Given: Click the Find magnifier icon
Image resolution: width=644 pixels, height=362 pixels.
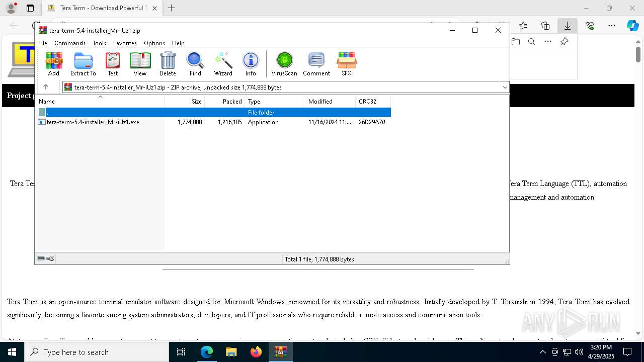Looking at the screenshot, I should (195, 64).
